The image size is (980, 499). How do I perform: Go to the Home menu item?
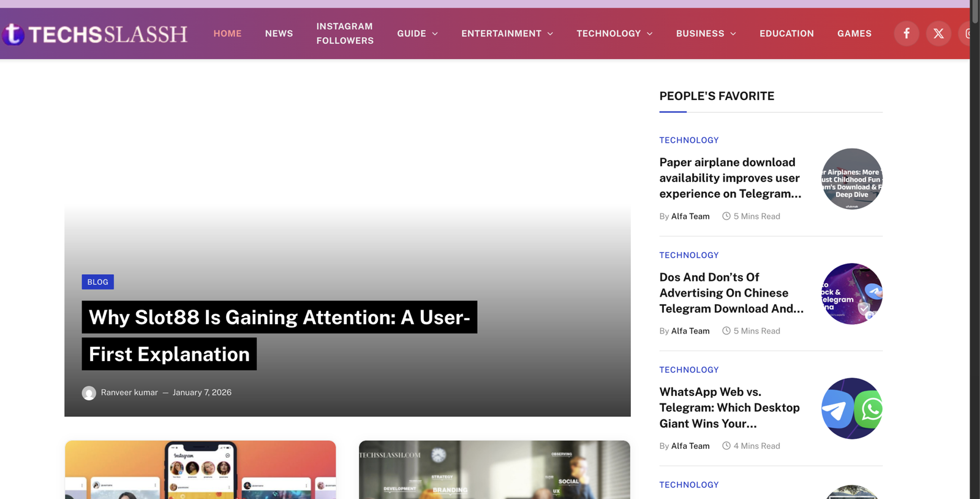[227, 34]
